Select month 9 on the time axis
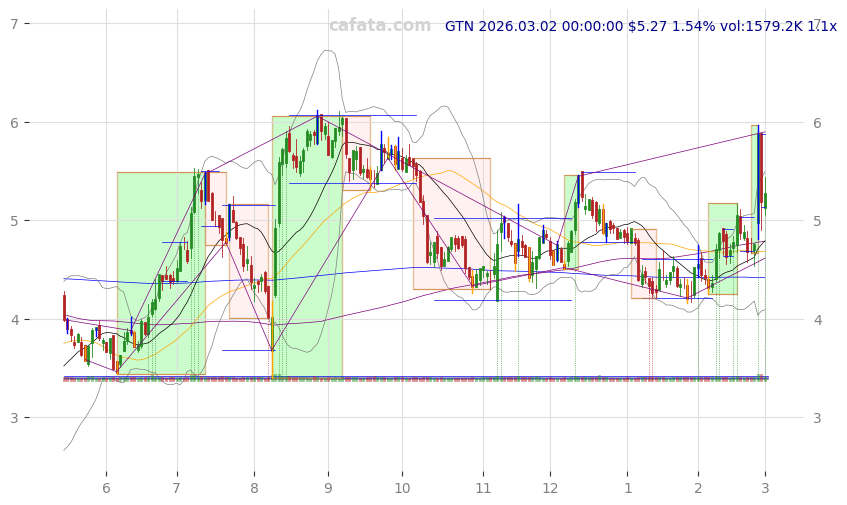This screenshot has height=505, width=847. (x=328, y=488)
